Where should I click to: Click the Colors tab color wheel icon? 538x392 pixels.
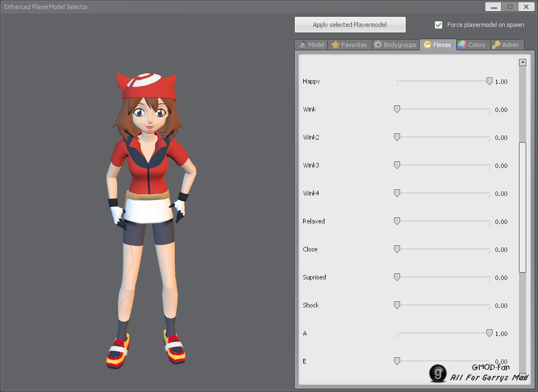point(462,45)
